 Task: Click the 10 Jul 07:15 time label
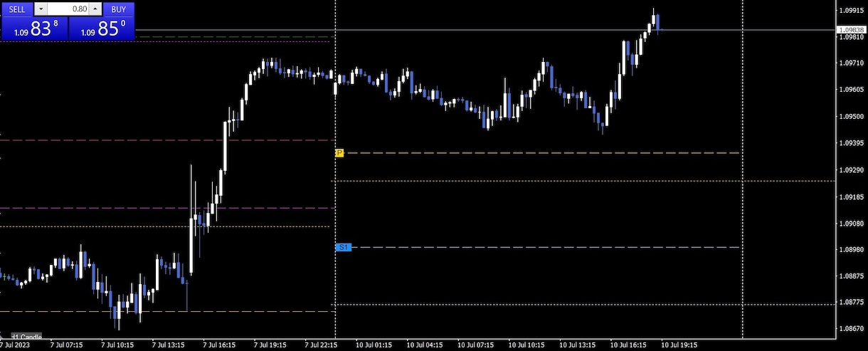point(475,345)
